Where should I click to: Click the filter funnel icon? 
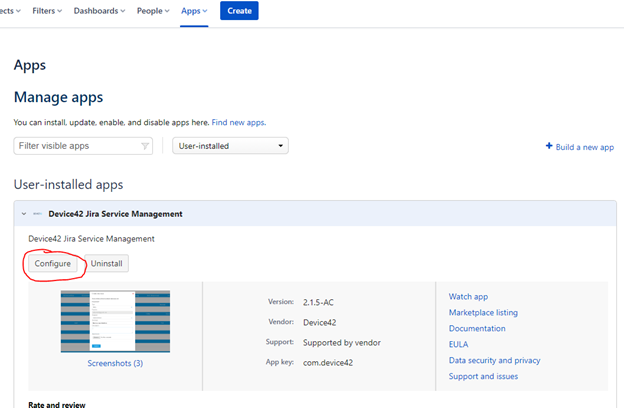point(145,146)
